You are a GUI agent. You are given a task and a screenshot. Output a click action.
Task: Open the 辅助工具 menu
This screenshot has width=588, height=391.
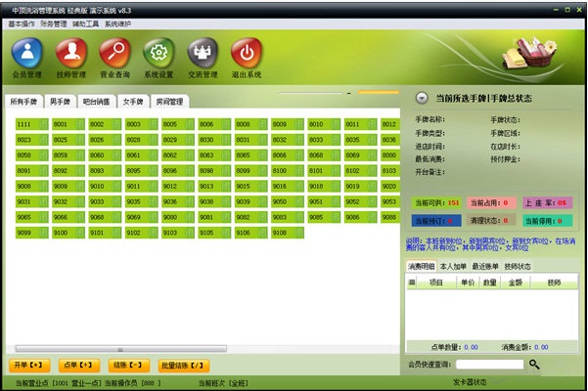[x=85, y=22]
